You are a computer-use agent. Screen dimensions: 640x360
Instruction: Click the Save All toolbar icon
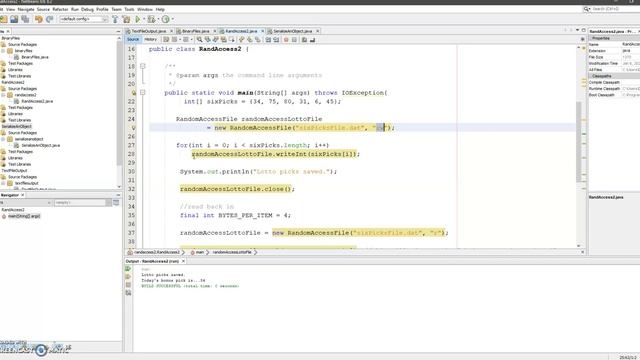[x=25, y=19]
